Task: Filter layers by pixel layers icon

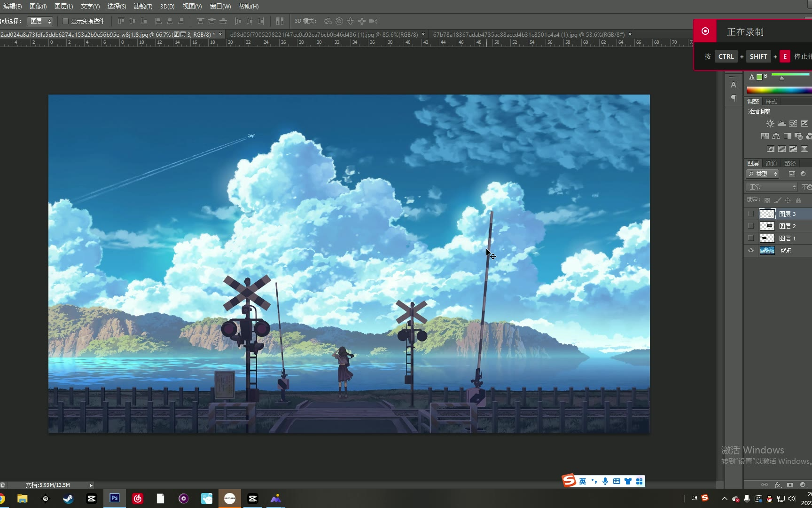Action: click(792, 174)
